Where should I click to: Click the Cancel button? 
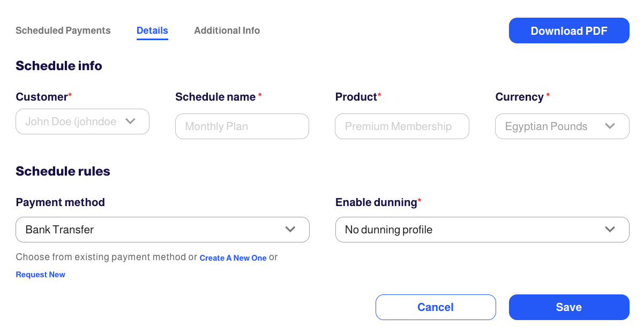tap(436, 307)
